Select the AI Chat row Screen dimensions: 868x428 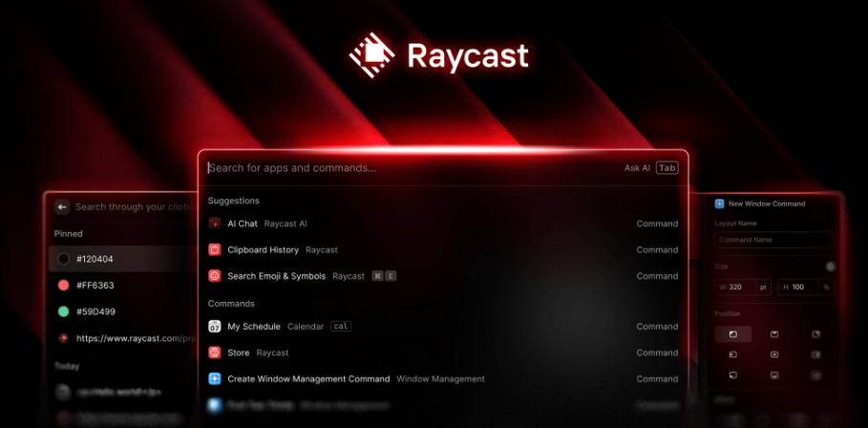[443, 224]
